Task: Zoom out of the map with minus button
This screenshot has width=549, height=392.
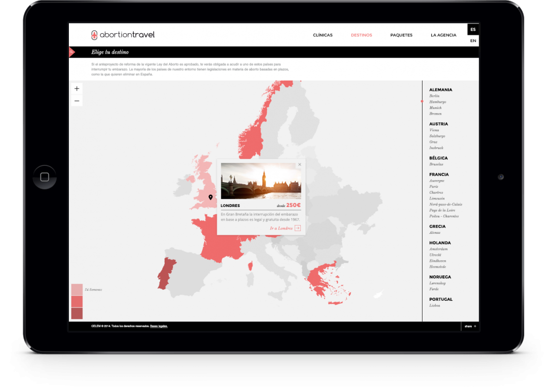Action: pos(77,101)
